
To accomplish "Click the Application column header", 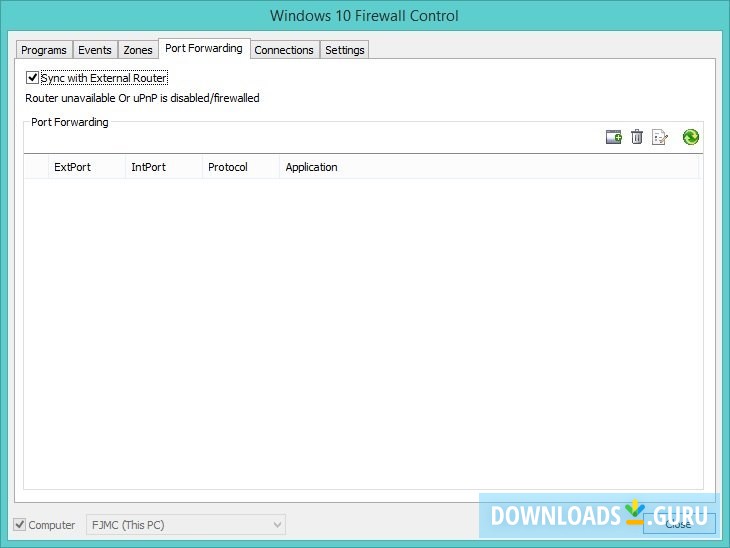I will point(489,167).
